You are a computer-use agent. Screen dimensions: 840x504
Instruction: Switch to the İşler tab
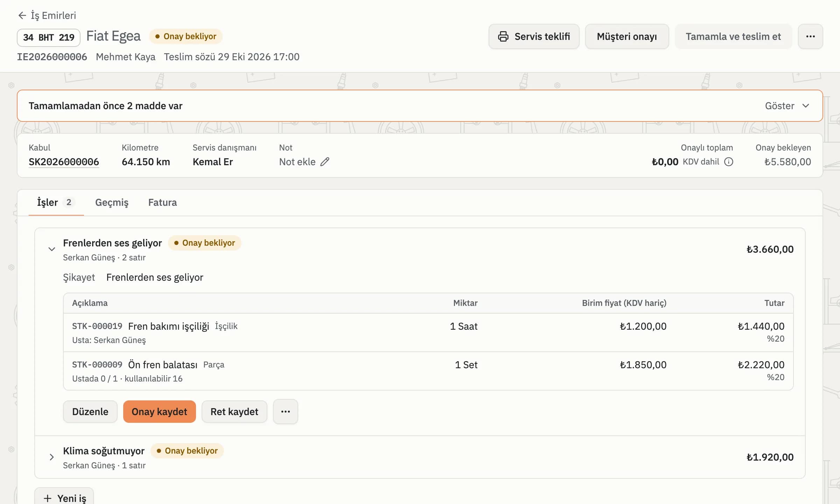pyautogui.click(x=56, y=202)
